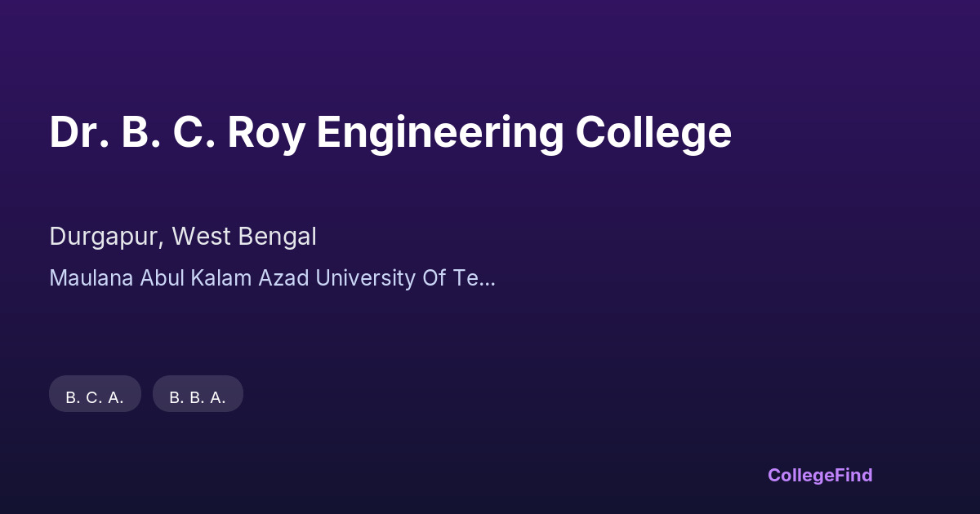Select "West Bengal" in the location line
980x514 pixels.
[244, 237]
